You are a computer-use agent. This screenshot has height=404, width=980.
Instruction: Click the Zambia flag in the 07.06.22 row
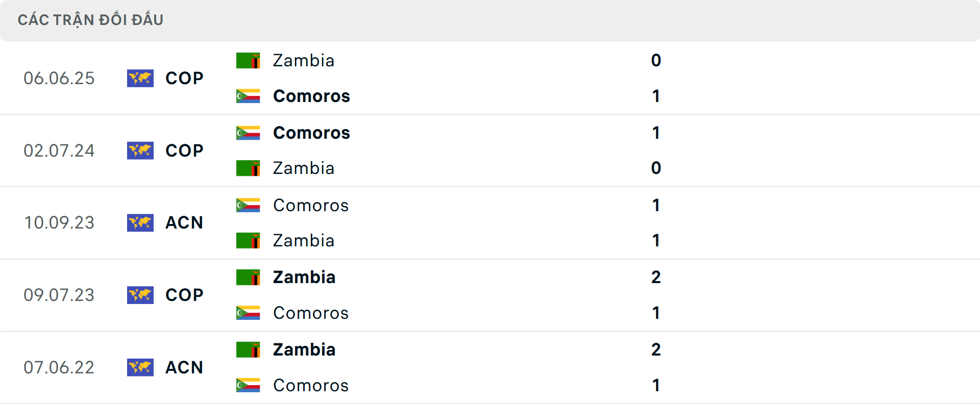248,349
